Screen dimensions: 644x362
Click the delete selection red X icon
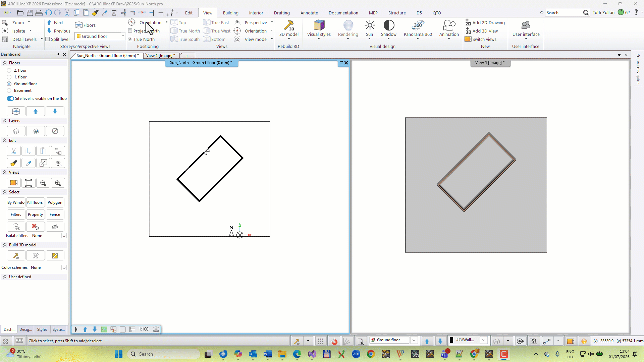tap(36, 227)
